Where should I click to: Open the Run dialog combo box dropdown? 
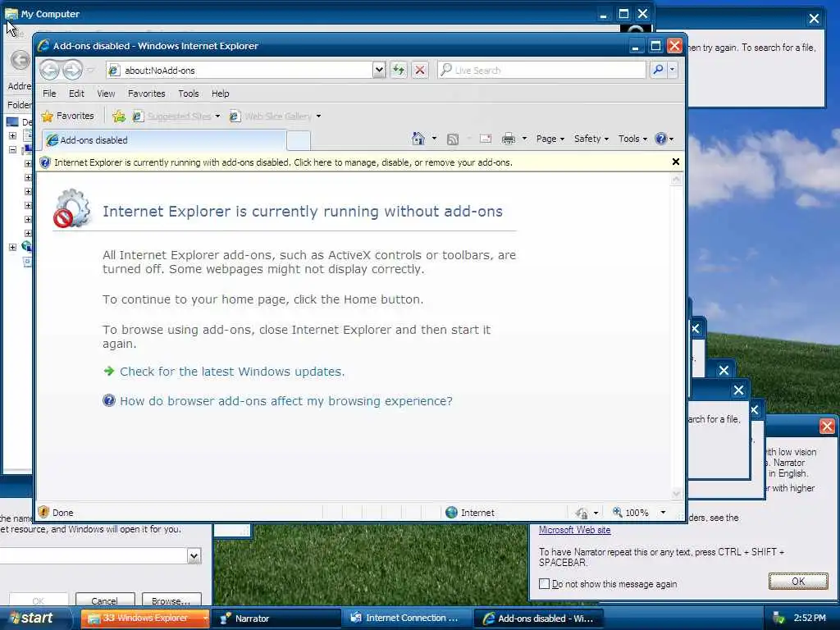click(194, 556)
